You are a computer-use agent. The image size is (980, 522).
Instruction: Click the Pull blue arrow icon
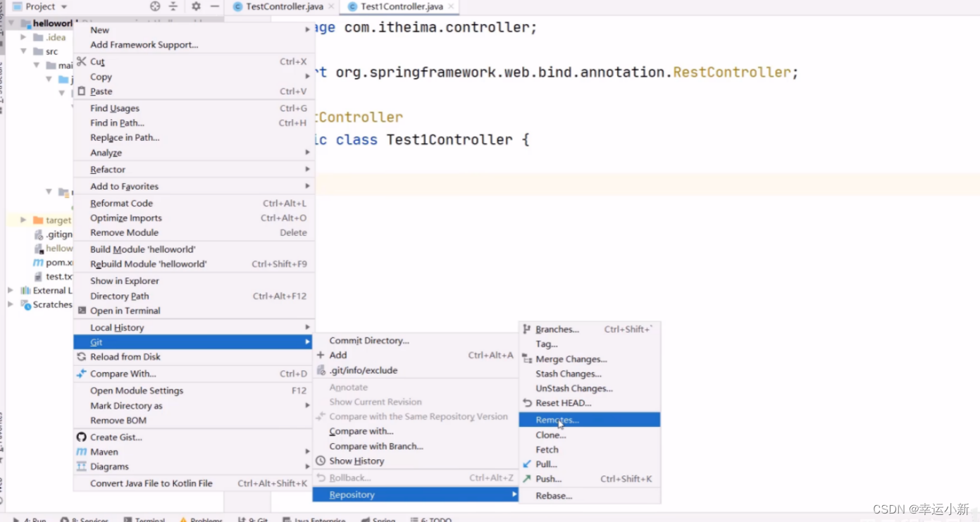coord(527,464)
